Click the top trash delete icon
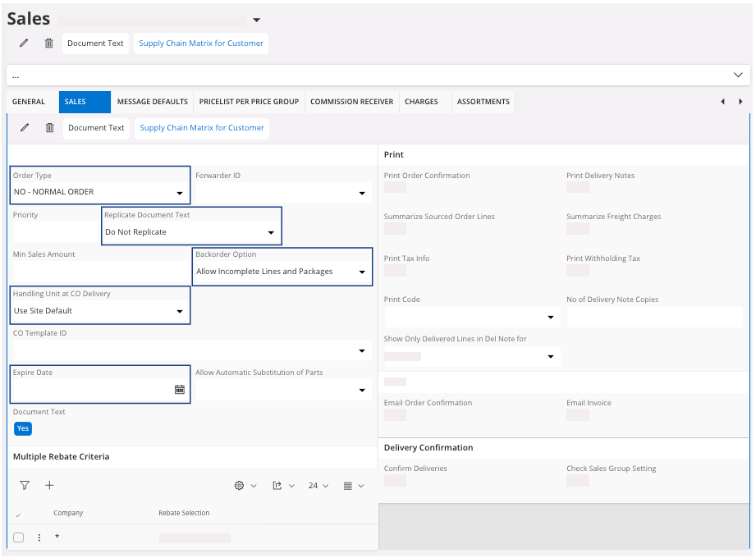The image size is (756, 558). tap(49, 43)
